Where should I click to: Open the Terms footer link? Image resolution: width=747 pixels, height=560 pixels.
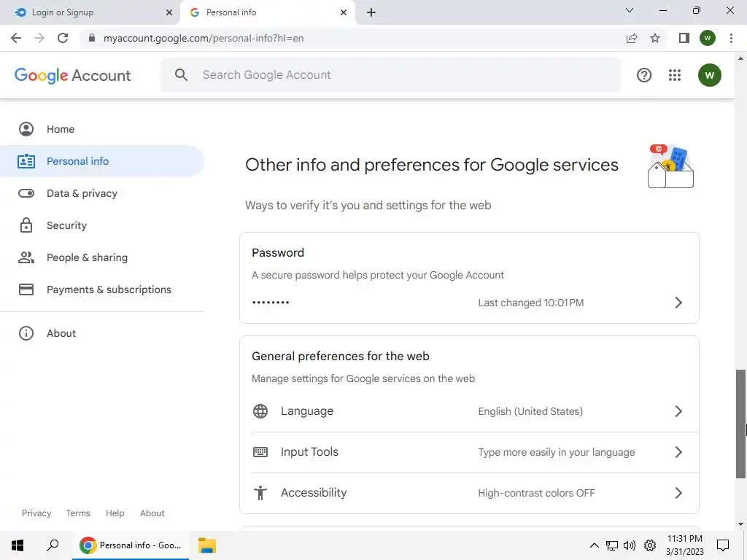[x=78, y=513]
